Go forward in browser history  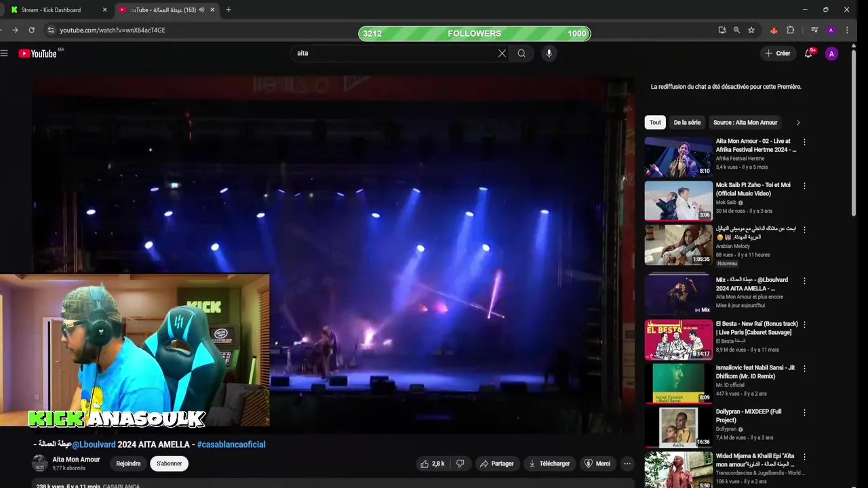coord(15,30)
